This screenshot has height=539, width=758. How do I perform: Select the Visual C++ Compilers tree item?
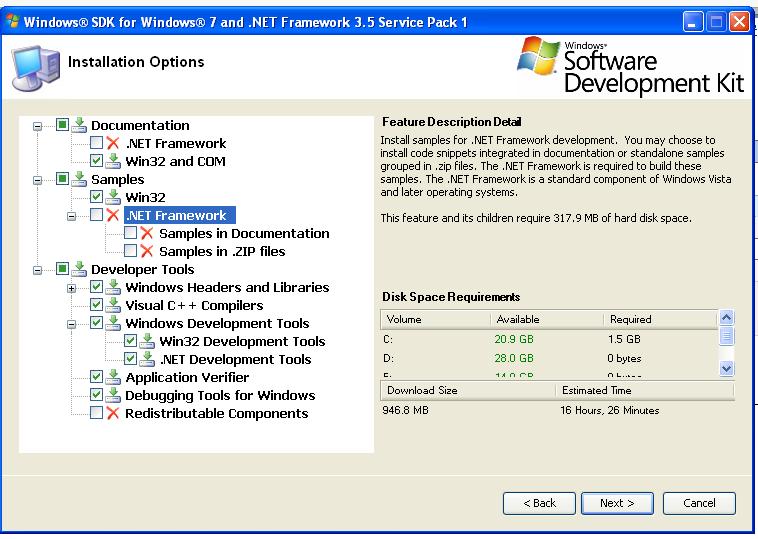click(194, 306)
